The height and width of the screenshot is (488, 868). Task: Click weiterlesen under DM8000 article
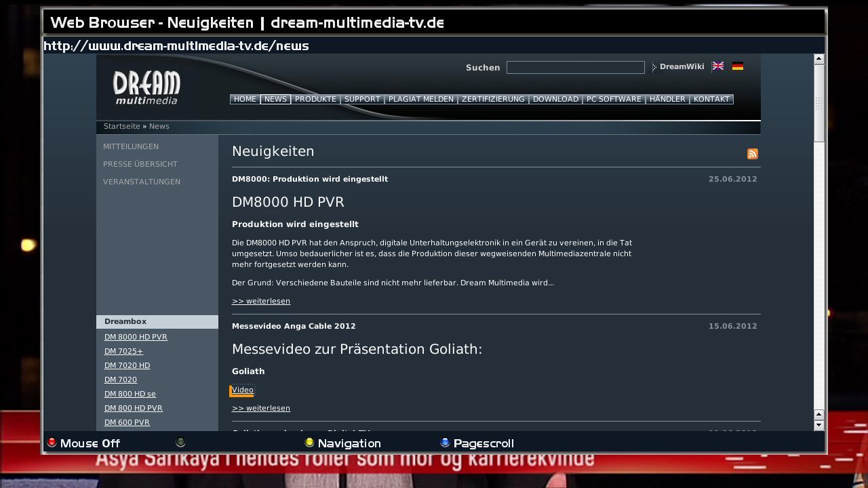[x=261, y=301]
